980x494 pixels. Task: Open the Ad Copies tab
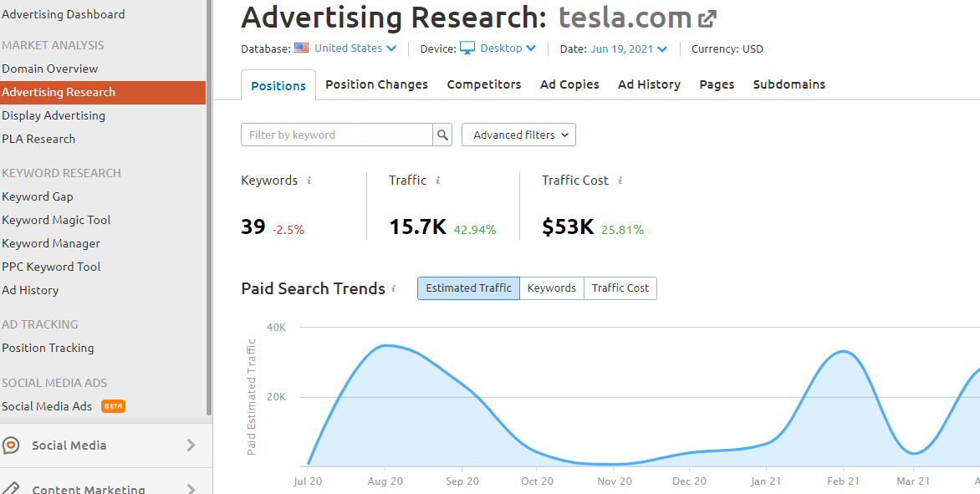pos(569,84)
